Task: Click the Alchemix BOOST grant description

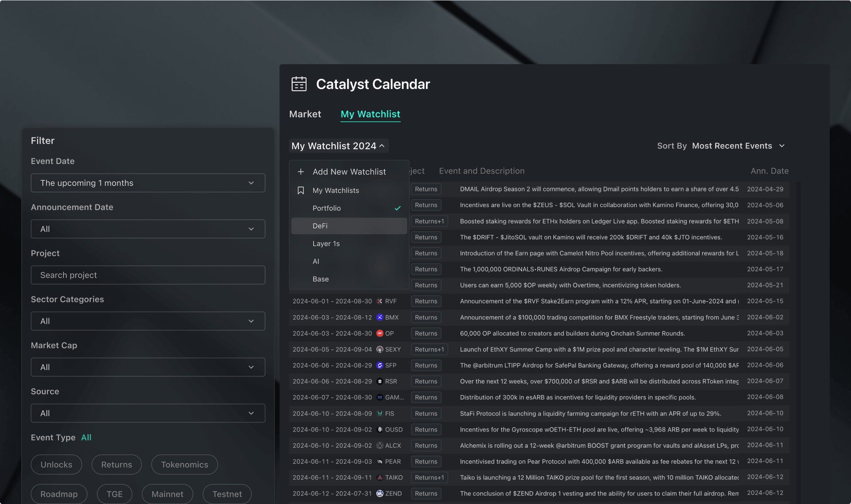Action: (x=599, y=446)
